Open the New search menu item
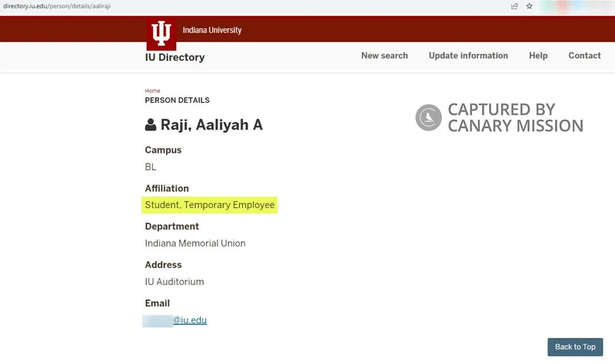 384,55
